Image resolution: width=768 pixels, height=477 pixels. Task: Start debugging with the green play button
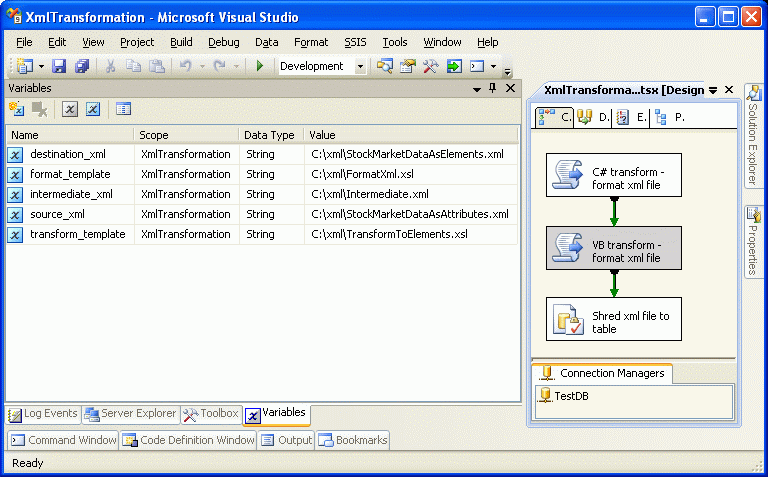260,66
